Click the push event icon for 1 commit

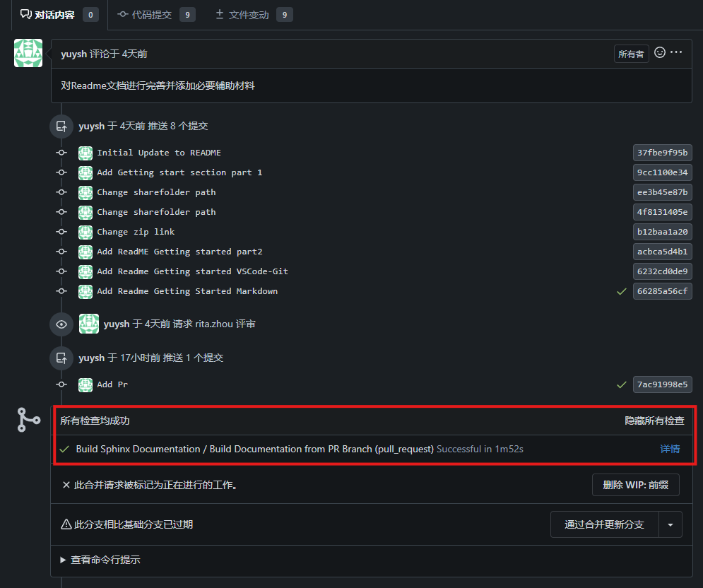61,358
